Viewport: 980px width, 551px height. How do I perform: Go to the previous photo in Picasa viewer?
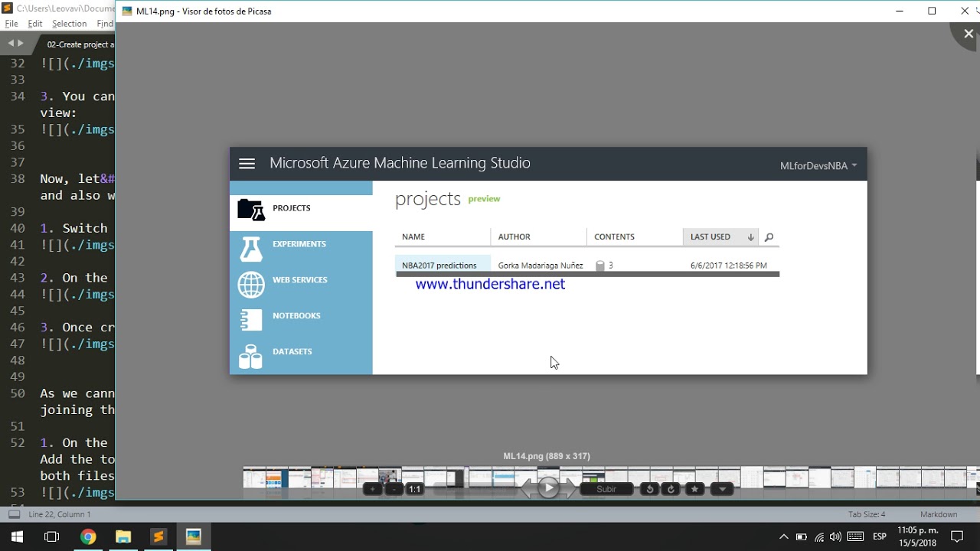[x=528, y=488]
